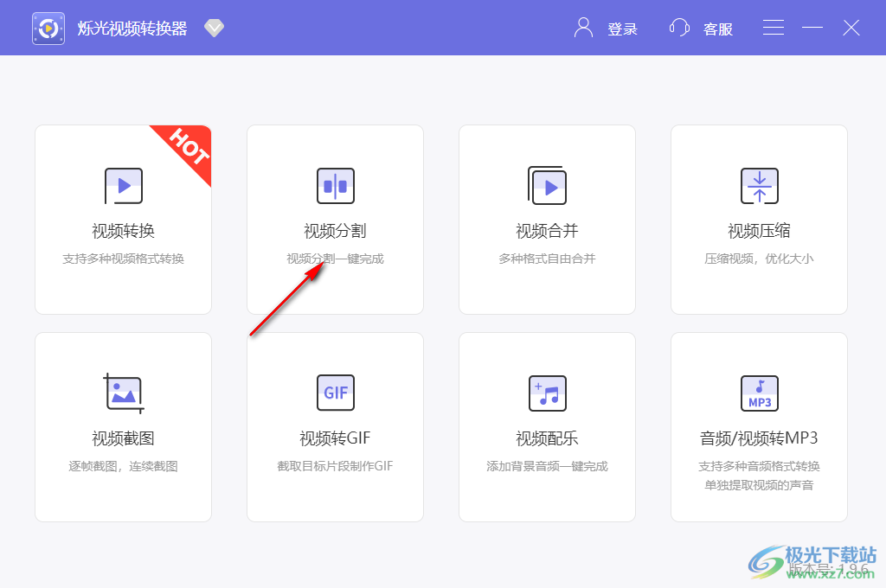Click the text 多种格式自由合并
This screenshot has width=886, height=588.
(547, 259)
